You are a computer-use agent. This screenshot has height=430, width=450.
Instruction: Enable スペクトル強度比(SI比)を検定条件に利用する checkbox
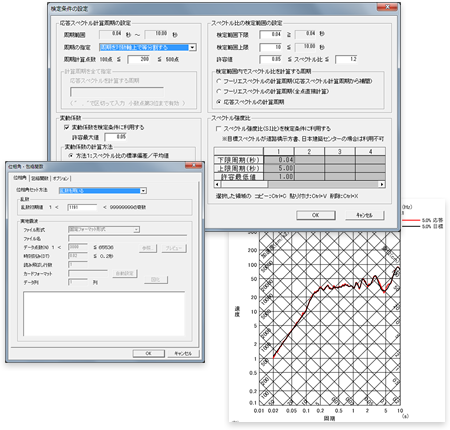(x=219, y=128)
